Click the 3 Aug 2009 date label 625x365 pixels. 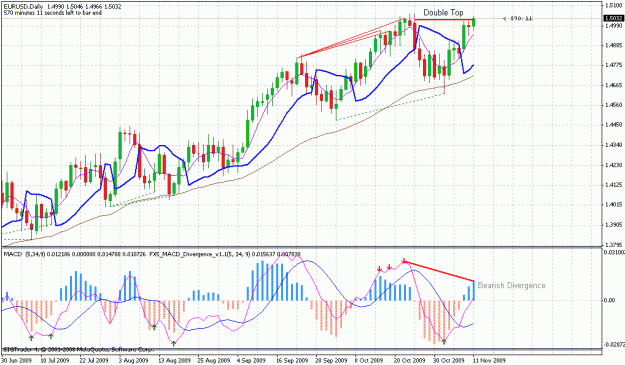134,361
